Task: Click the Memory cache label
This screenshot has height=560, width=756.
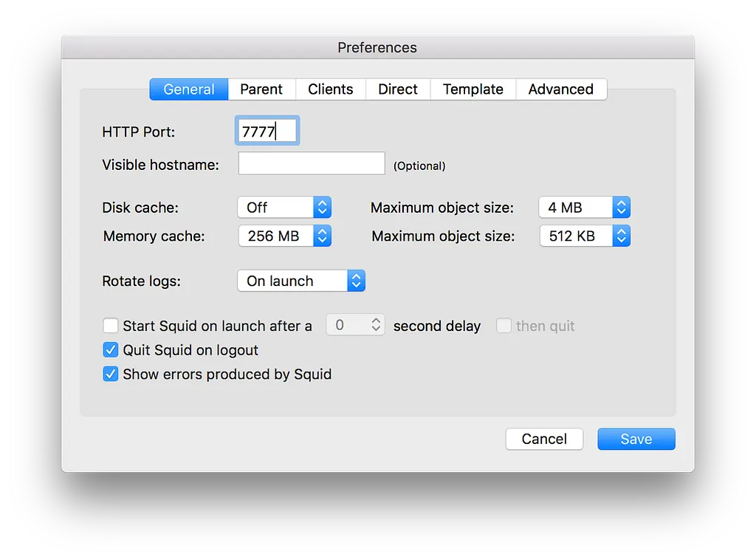Action: pyautogui.click(x=154, y=236)
